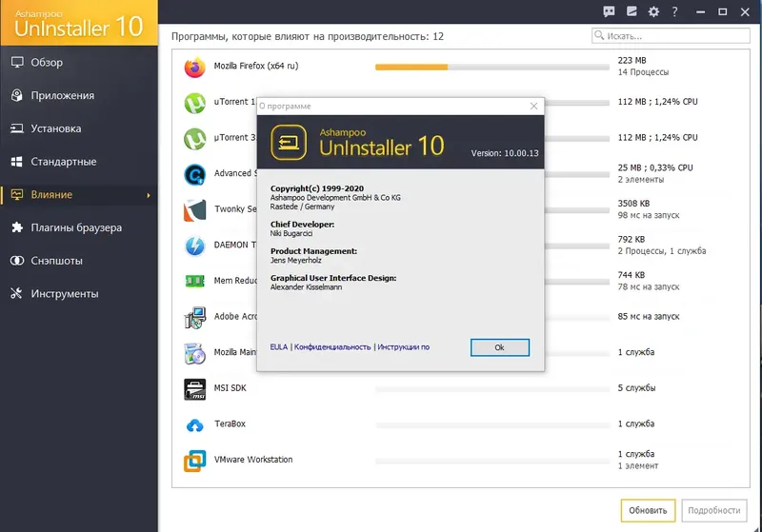Click the Adobe Acrobat installer icon
This screenshot has height=532, width=762.
pyautogui.click(x=195, y=318)
